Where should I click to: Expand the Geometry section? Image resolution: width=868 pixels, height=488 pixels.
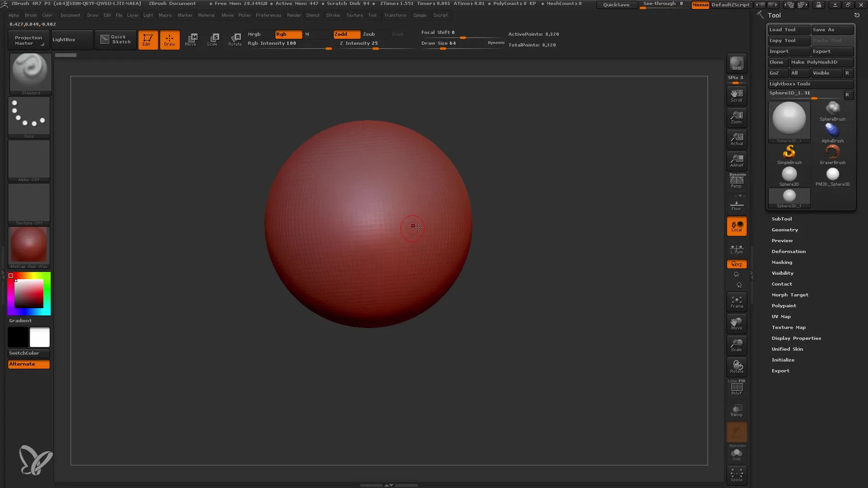click(784, 230)
